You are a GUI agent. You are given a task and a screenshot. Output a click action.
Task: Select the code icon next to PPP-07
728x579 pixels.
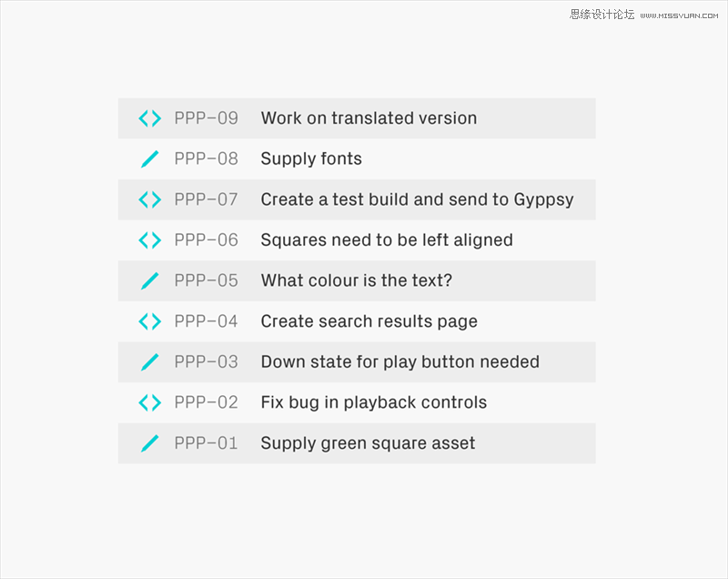tap(150, 199)
